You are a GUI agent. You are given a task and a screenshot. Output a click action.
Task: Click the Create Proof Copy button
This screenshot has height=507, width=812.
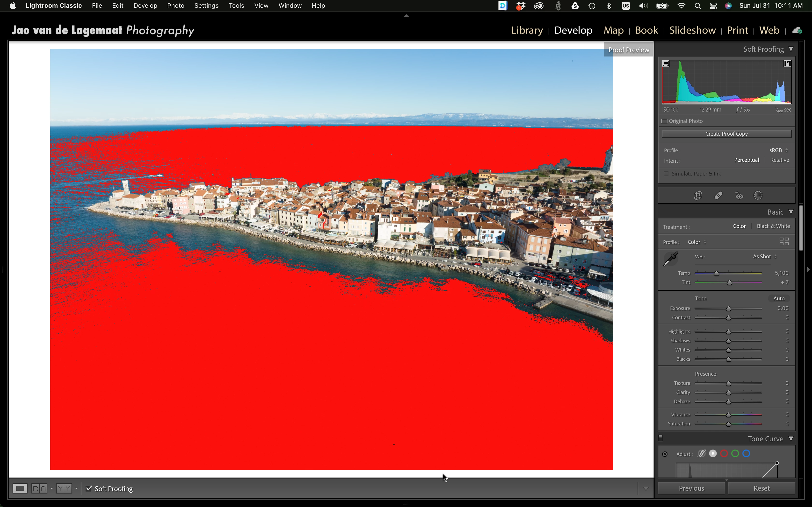pos(726,134)
